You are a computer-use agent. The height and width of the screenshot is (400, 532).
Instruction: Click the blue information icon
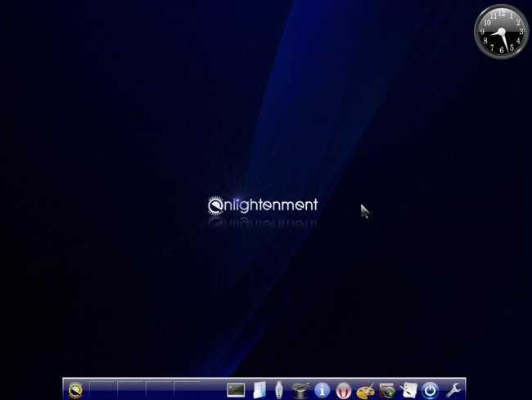(x=322, y=390)
